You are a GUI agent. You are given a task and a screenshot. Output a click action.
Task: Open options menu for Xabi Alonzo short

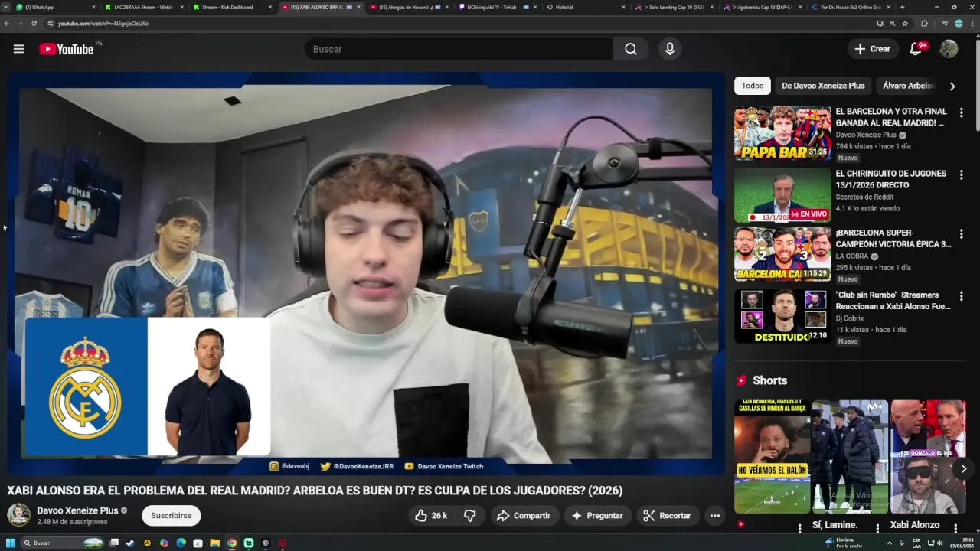pos(955,528)
